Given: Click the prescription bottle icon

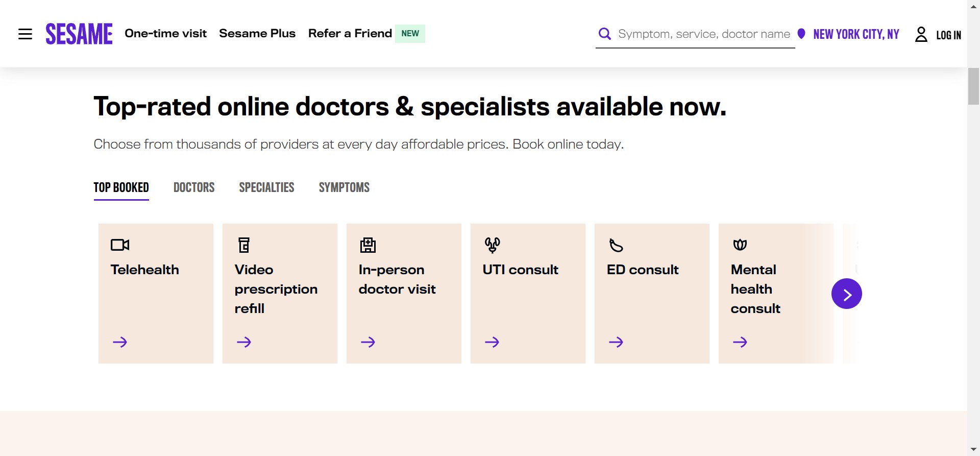Looking at the screenshot, I should click(x=244, y=245).
